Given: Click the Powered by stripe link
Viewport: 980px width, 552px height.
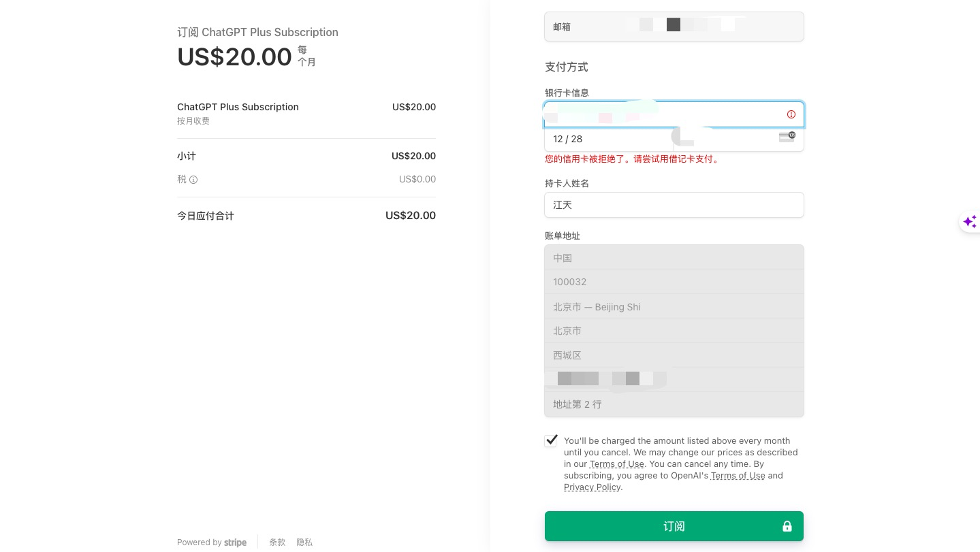Looking at the screenshot, I should (212, 542).
